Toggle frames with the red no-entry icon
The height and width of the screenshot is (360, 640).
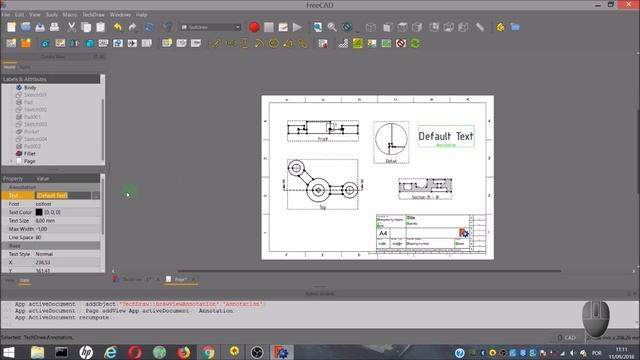point(401,43)
